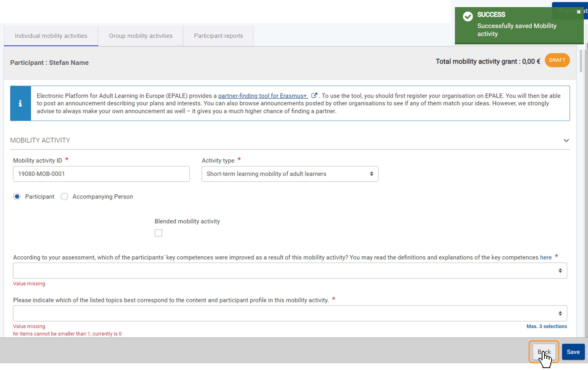
Task: Check the Blended mobility activity checkbox
Action: click(158, 233)
